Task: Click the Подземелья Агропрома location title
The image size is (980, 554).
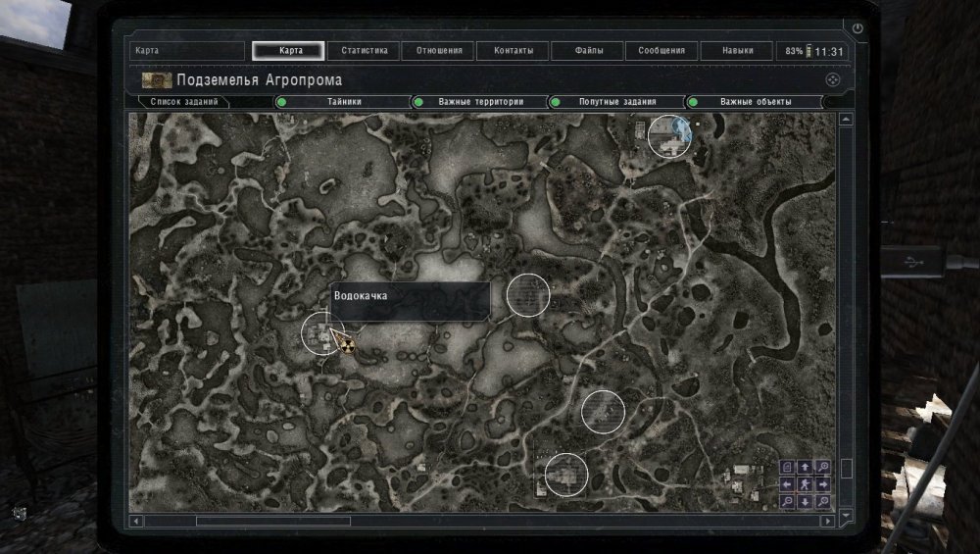Action: pyautogui.click(x=260, y=80)
